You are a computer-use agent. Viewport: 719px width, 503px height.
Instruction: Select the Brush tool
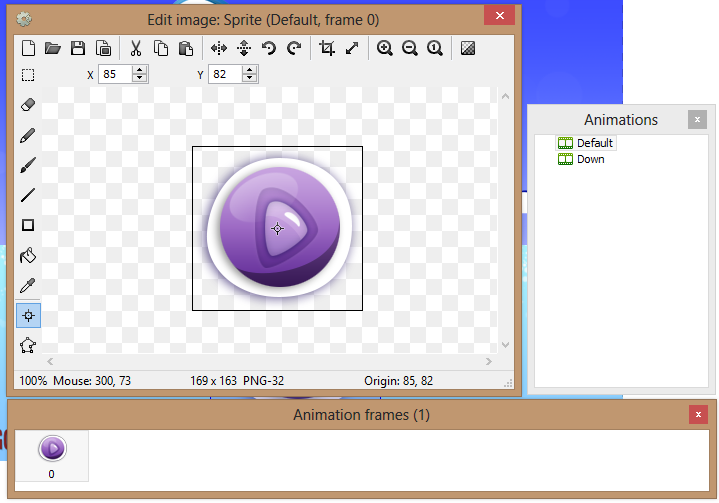[x=28, y=165]
